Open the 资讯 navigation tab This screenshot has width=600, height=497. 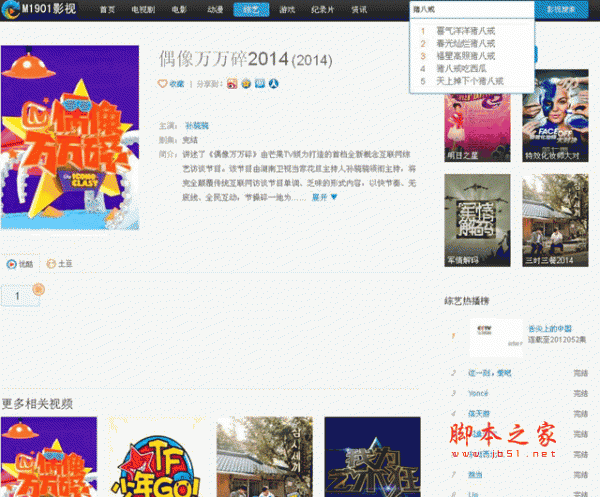(x=359, y=10)
